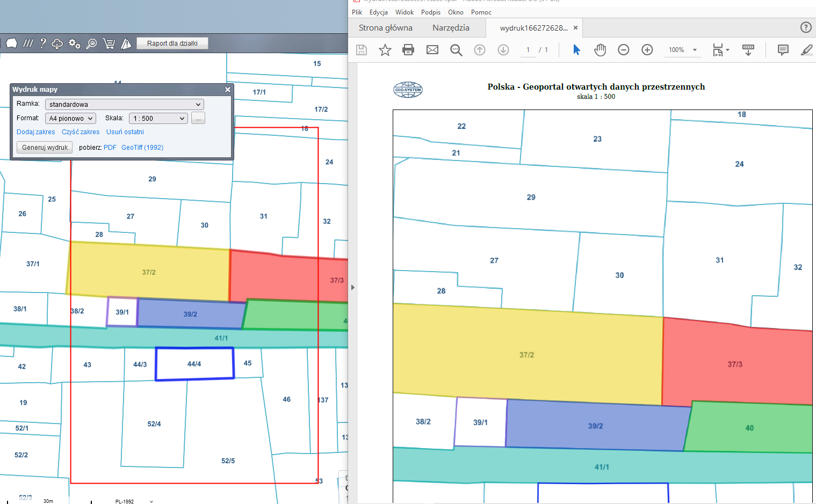816x504 pixels.
Task: Click the triple-slash hatch tool icon
Action: click(28, 43)
